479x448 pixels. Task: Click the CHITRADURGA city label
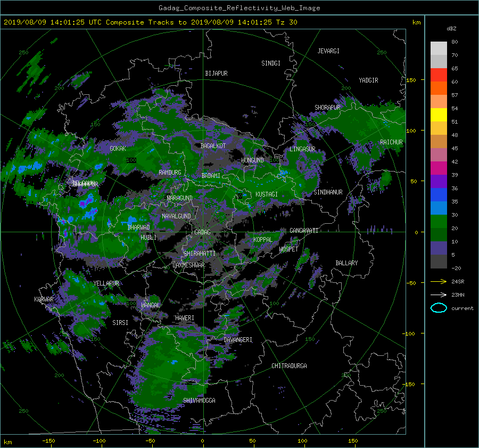coord(290,366)
